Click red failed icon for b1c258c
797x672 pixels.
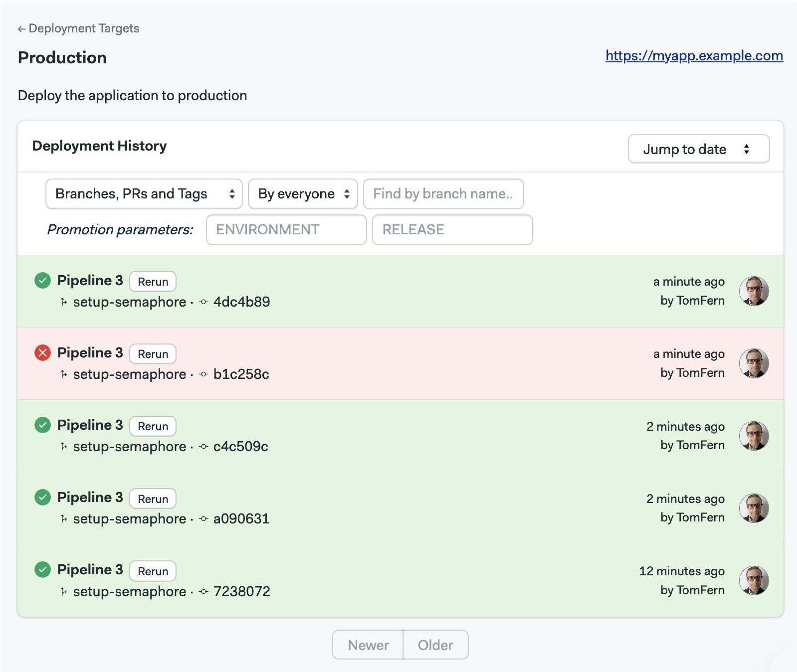pos(43,353)
